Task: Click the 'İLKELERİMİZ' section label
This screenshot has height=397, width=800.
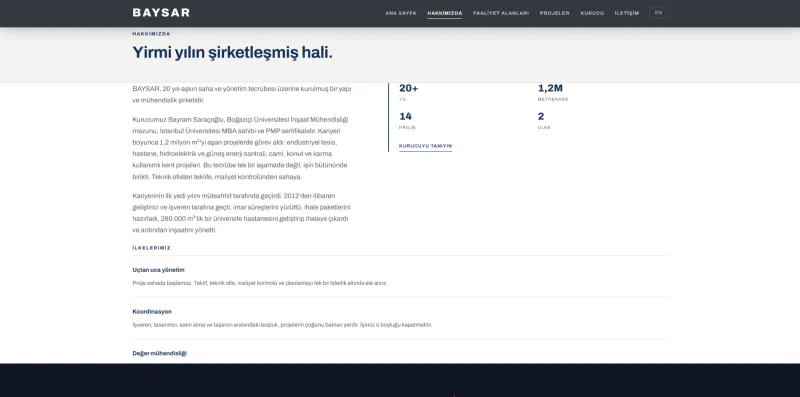Action: [x=151, y=248]
